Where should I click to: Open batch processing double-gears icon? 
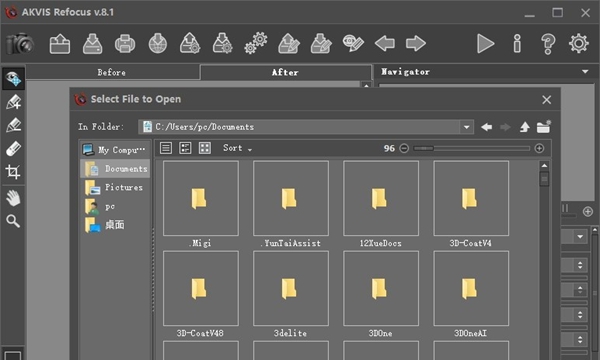click(x=256, y=44)
